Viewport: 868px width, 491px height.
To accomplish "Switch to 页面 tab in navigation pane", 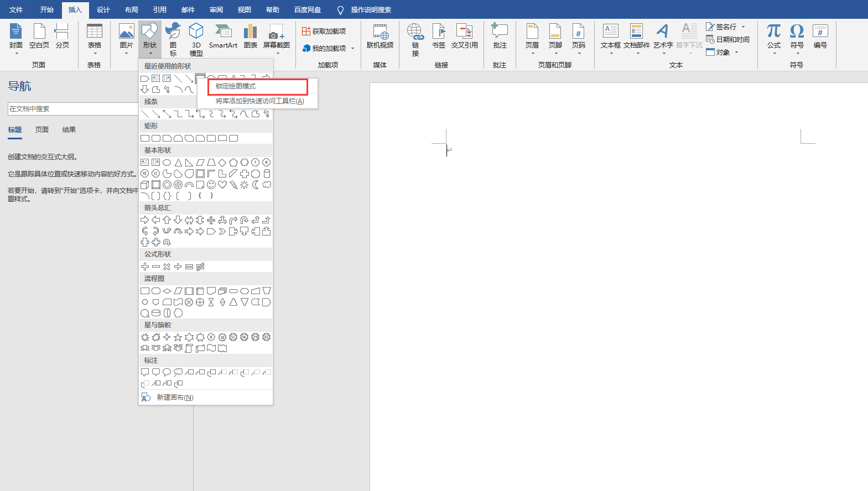I will pos(42,130).
